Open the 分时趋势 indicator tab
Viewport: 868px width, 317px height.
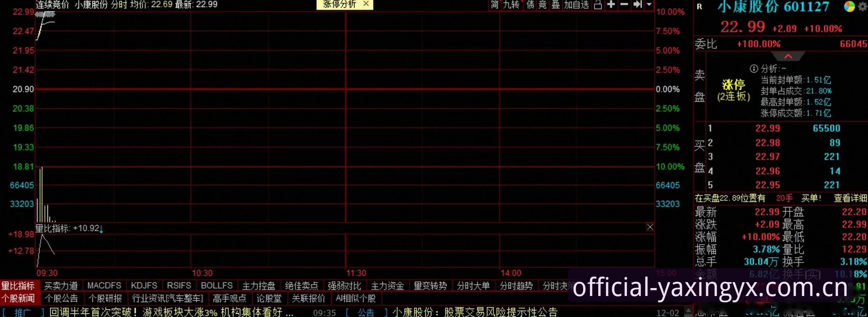point(516,286)
